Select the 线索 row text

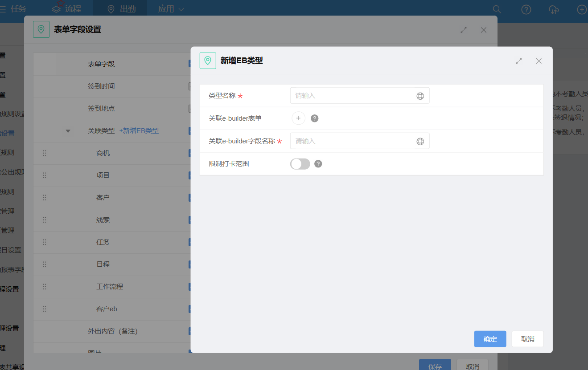click(x=103, y=220)
